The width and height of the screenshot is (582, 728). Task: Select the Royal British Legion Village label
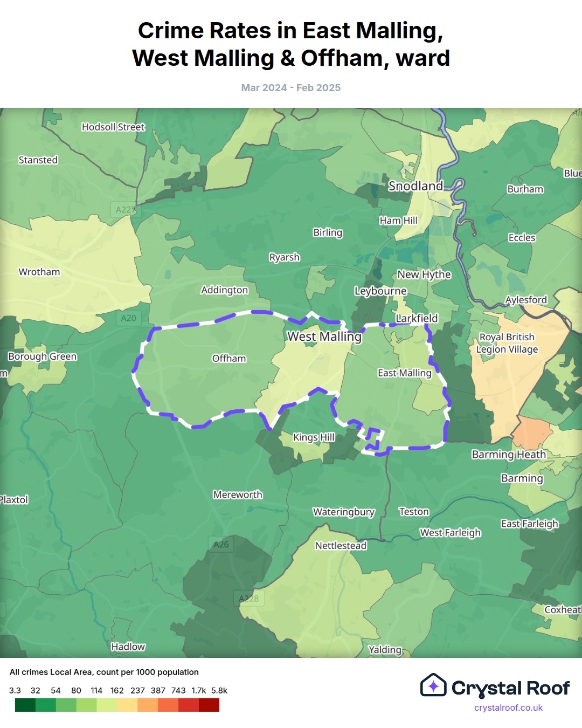[507, 343]
